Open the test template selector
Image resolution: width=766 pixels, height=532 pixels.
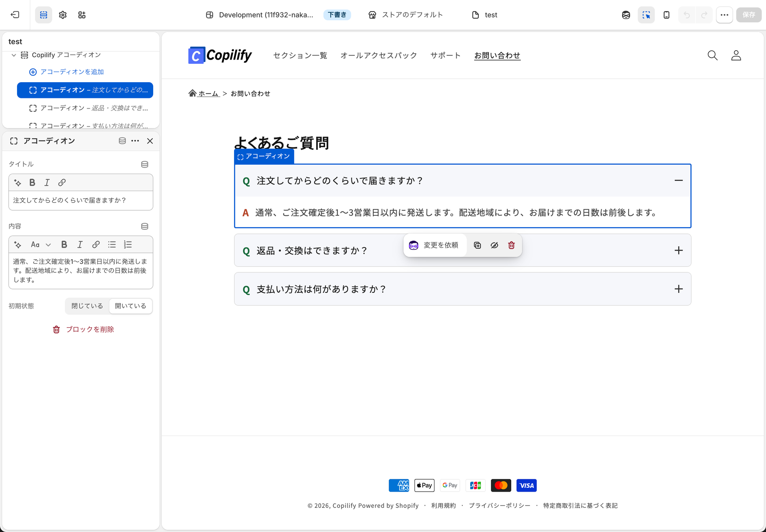tap(485, 15)
